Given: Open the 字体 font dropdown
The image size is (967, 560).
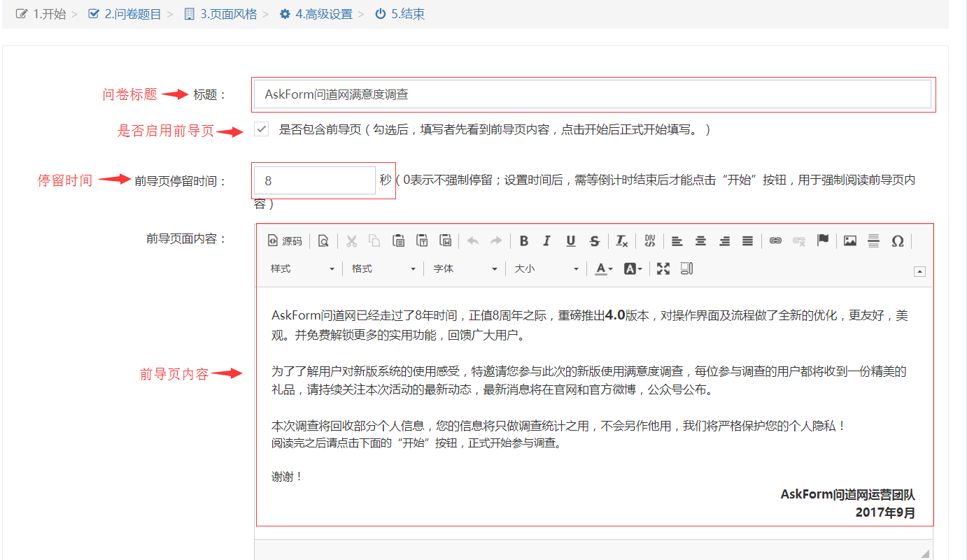Looking at the screenshot, I should 465,268.
